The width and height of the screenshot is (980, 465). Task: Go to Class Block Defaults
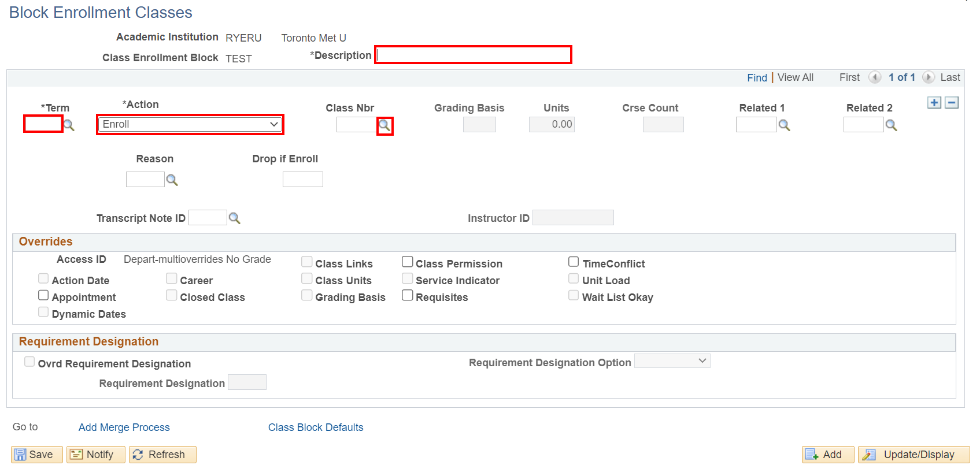click(x=316, y=427)
